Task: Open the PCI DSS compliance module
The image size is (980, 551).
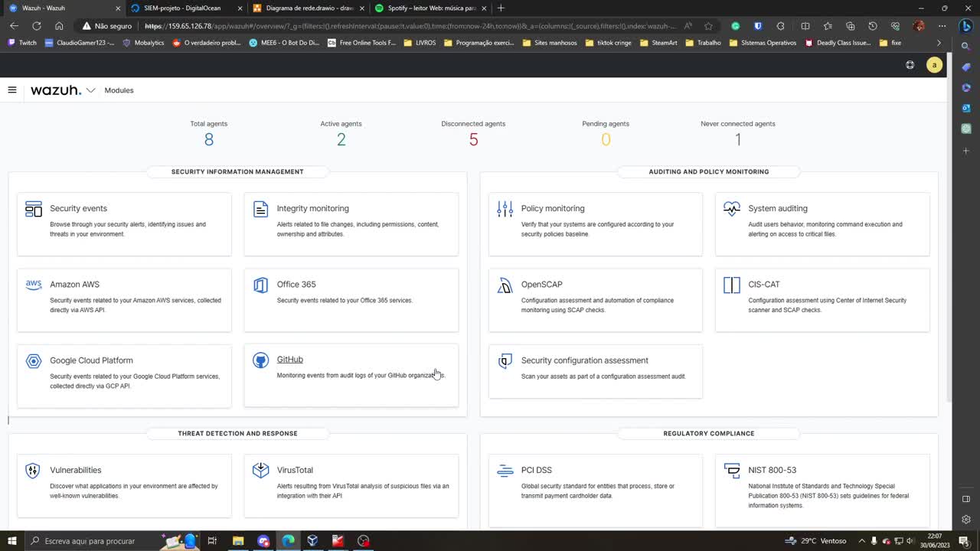Action: pos(536,470)
